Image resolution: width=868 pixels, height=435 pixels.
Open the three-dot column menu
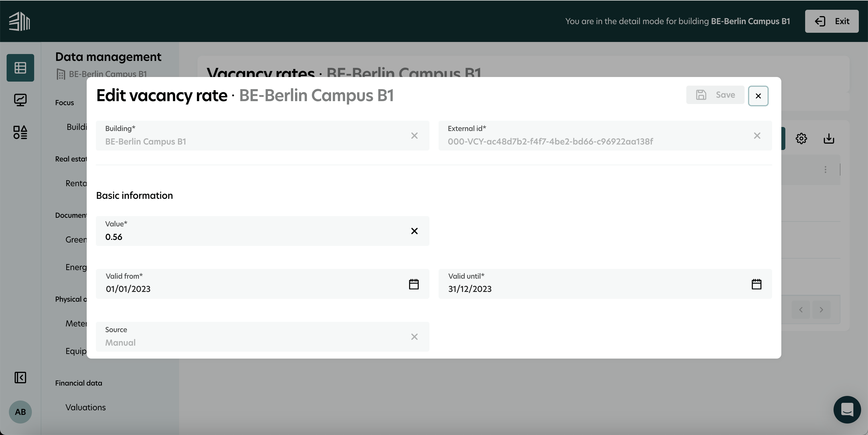(x=826, y=170)
